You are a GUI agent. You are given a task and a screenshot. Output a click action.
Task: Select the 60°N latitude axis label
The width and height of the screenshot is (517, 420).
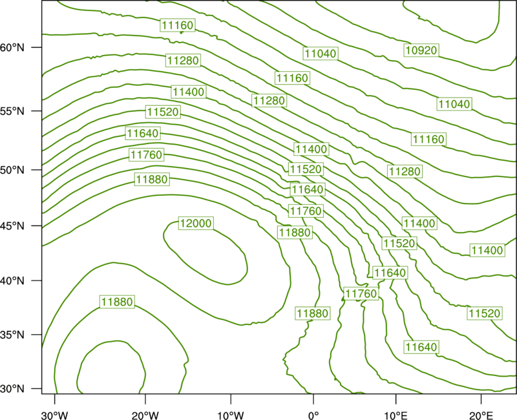pos(12,47)
